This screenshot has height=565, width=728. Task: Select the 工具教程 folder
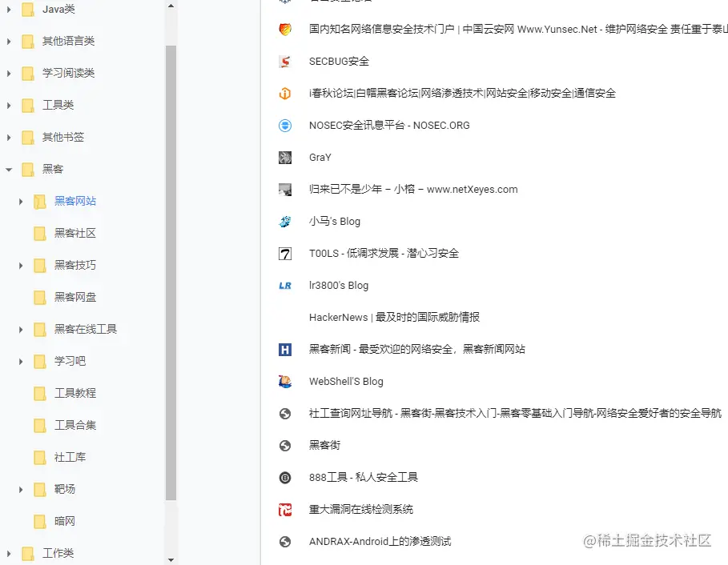75,394
